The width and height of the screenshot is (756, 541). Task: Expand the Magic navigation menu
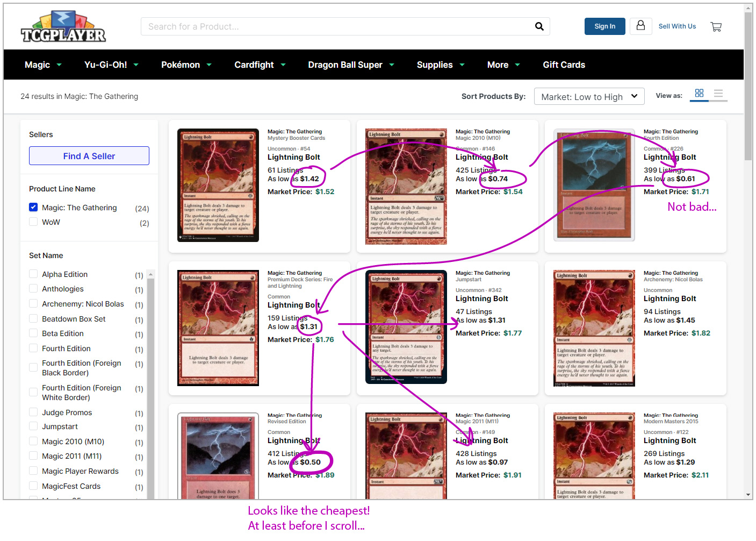pos(43,65)
